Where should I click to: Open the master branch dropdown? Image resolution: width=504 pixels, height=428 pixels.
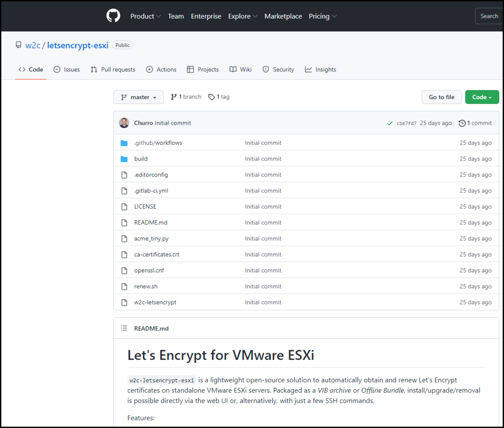coord(138,97)
